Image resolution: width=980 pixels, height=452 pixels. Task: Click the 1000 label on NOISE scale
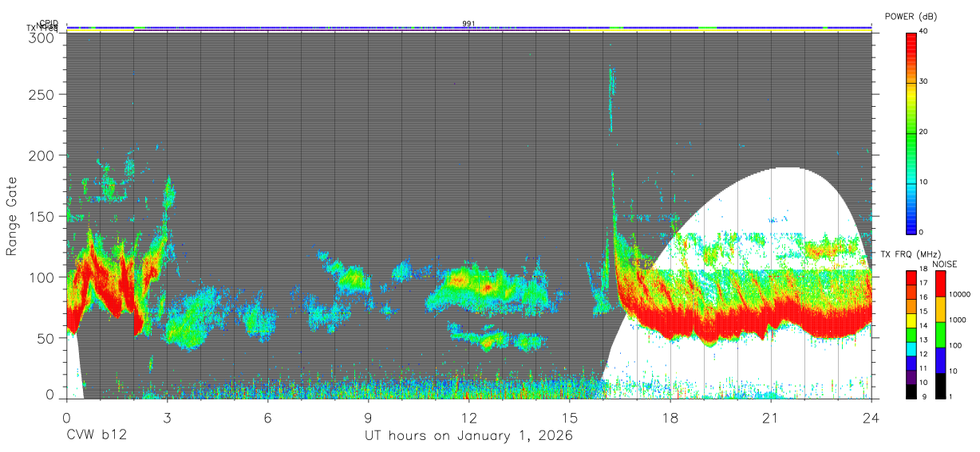[957, 320]
